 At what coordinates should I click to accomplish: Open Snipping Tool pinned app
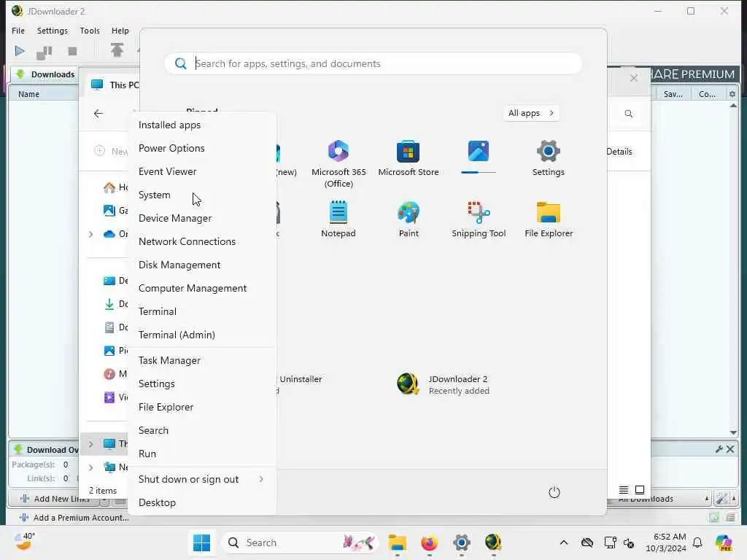479,219
